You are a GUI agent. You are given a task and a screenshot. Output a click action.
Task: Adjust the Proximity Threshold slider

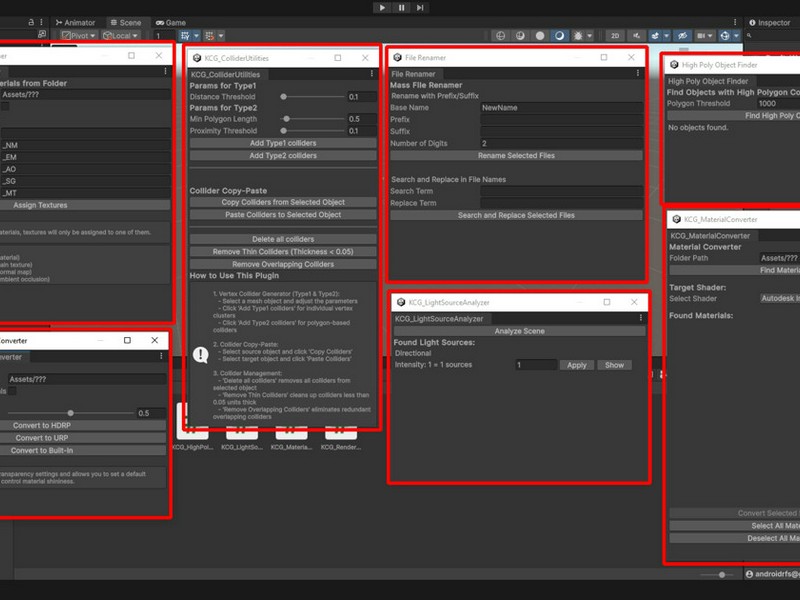coord(313,131)
